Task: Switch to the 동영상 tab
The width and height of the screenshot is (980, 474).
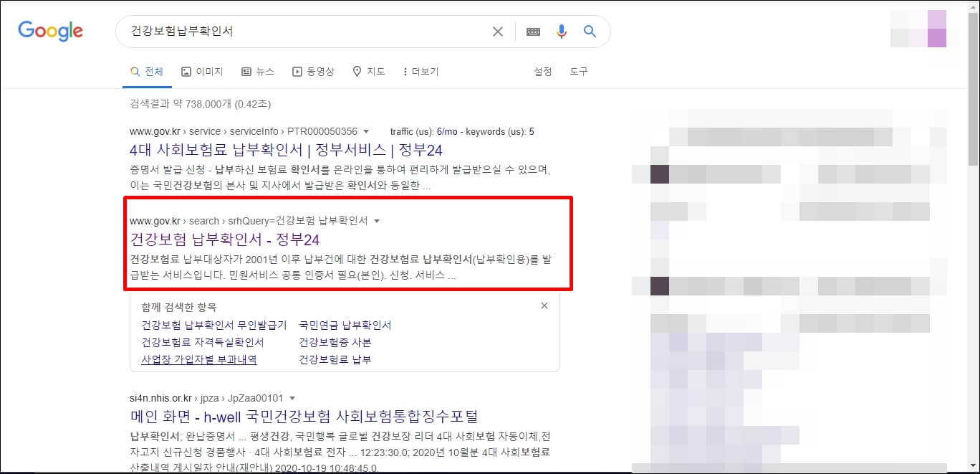Action: click(x=313, y=72)
